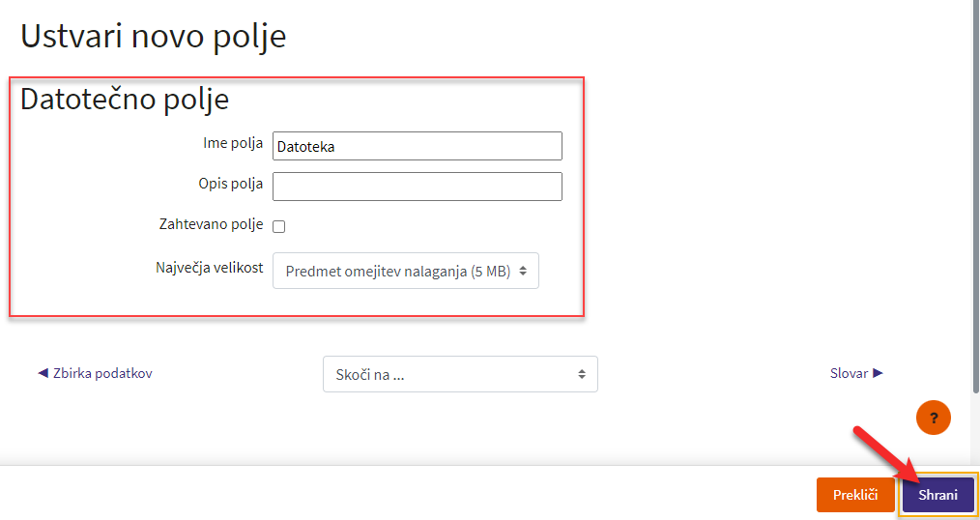Click the Prekliči button
The width and height of the screenshot is (980, 520).
click(855, 495)
